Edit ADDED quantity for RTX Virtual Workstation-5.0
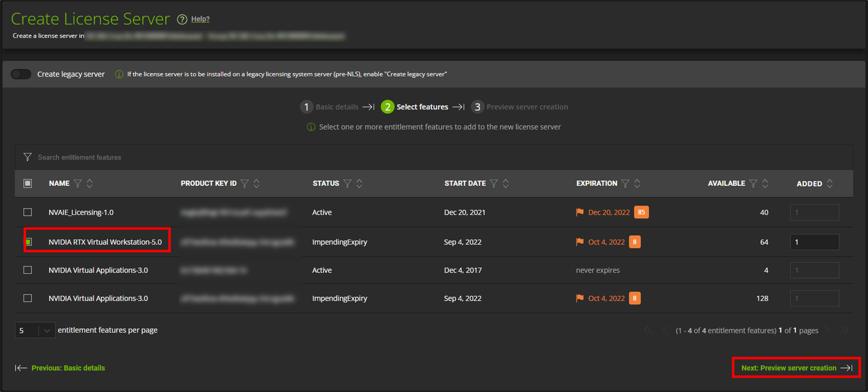The image size is (868, 392). point(815,241)
